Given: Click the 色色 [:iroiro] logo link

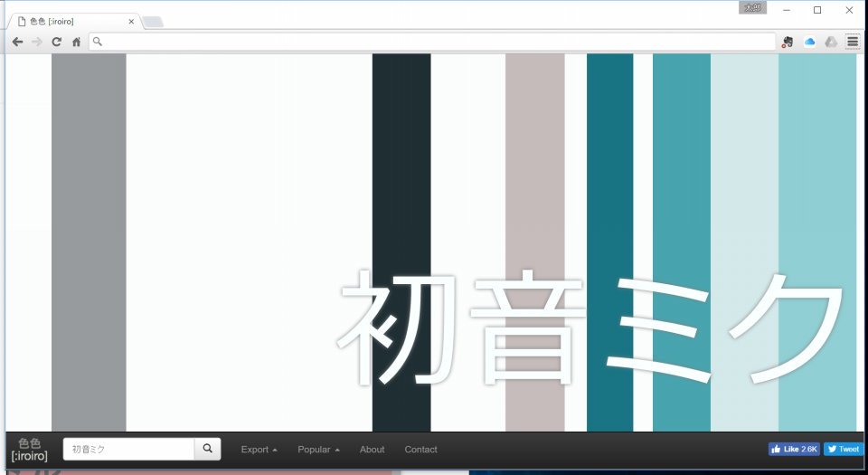Looking at the screenshot, I should (29, 450).
